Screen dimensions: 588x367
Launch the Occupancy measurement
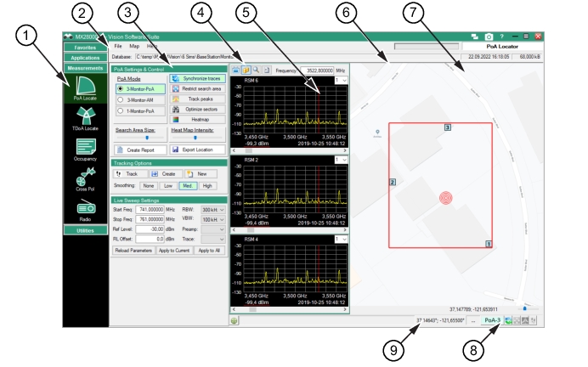[x=85, y=150]
